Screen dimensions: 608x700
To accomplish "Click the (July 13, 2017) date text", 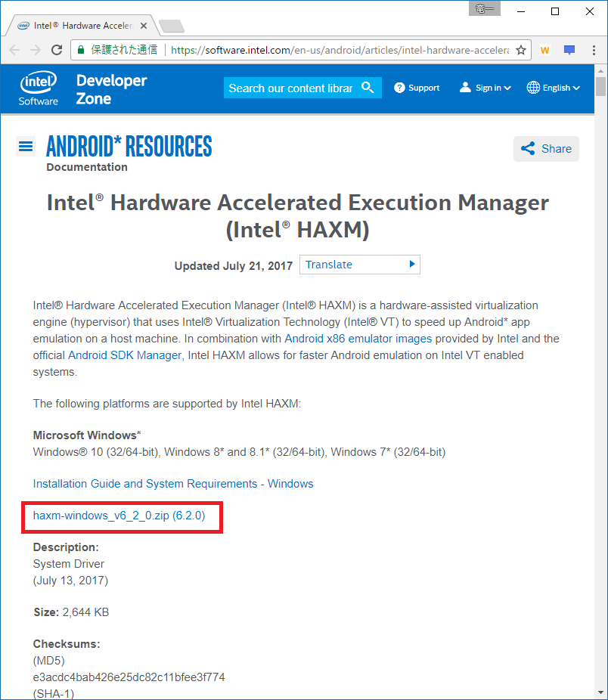I will [70, 581].
